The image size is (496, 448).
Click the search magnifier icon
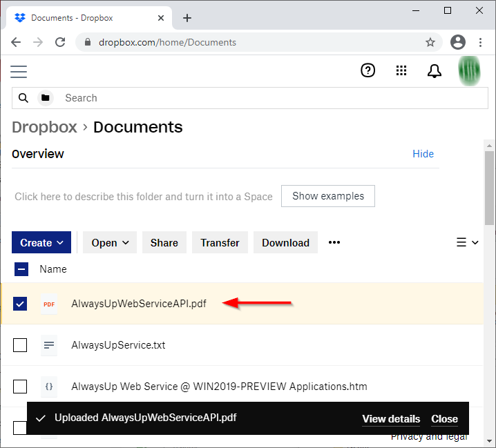pos(23,98)
